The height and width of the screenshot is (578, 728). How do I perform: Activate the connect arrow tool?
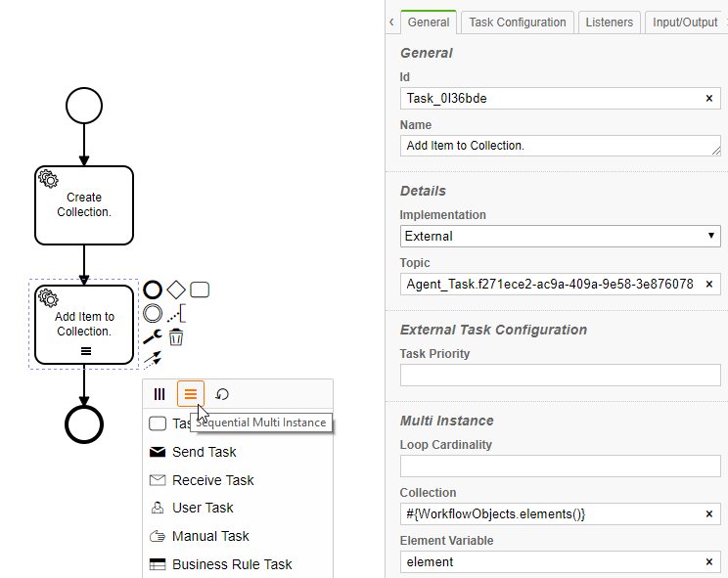coord(153,361)
